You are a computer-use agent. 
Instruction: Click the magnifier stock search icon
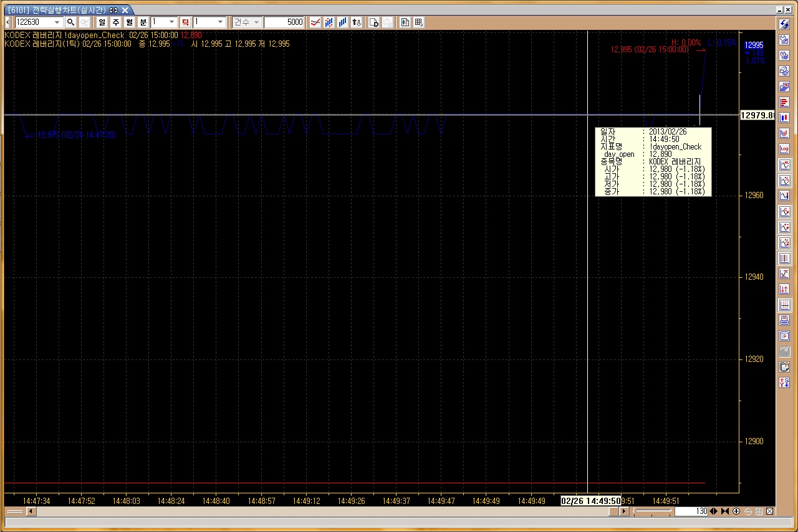point(70,22)
